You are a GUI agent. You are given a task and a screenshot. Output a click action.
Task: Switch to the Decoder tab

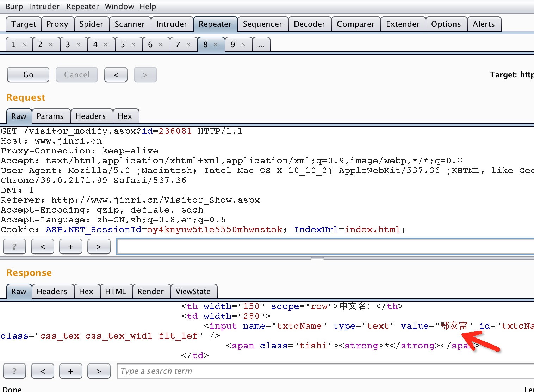click(310, 24)
